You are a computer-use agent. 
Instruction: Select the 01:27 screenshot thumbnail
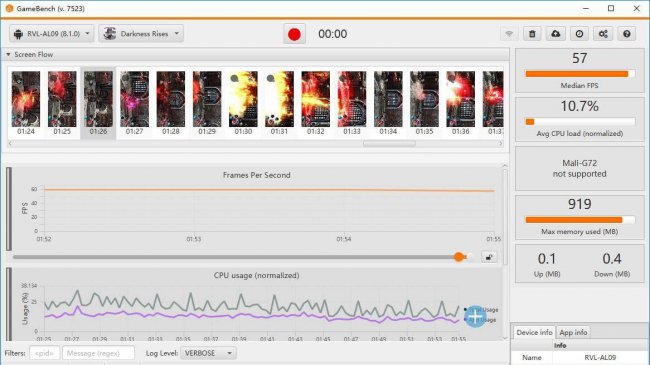pos(134,103)
